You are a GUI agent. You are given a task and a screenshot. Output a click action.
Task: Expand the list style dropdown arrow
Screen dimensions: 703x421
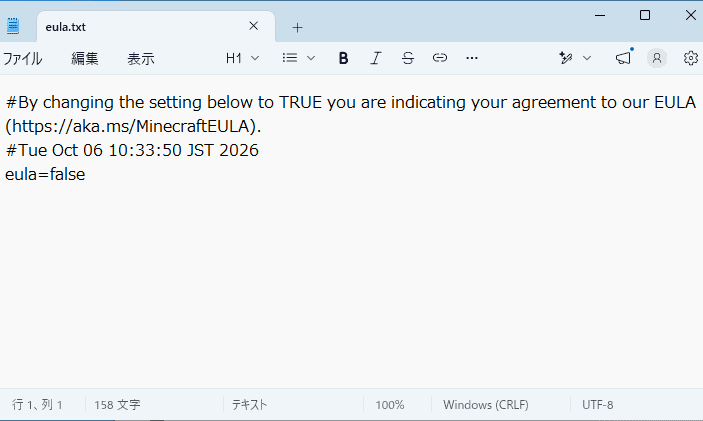click(311, 58)
